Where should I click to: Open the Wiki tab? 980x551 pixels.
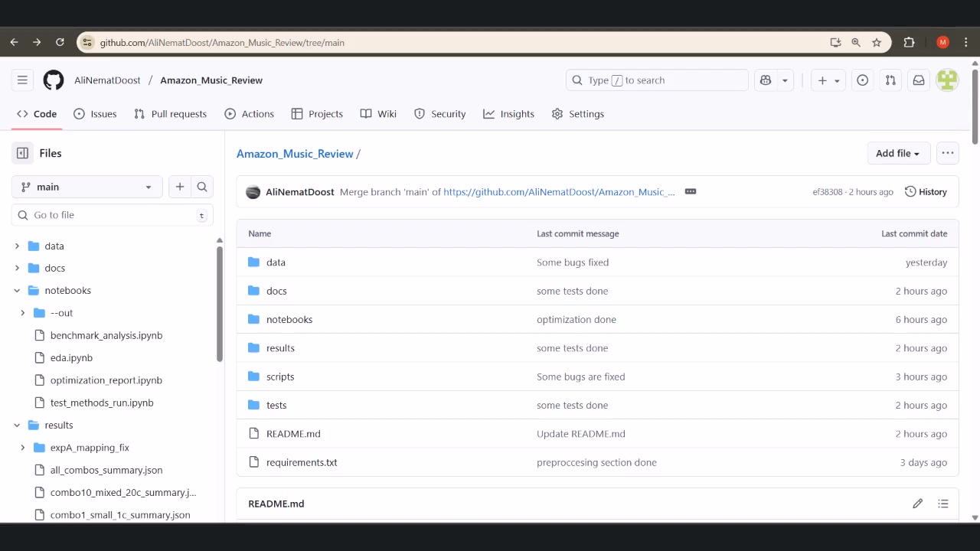tap(378, 114)
